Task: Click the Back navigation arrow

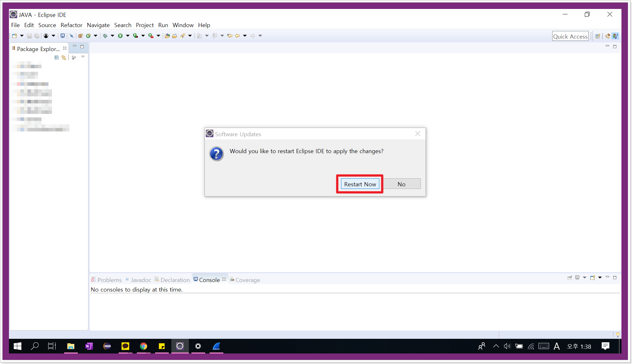Action: 237,36
